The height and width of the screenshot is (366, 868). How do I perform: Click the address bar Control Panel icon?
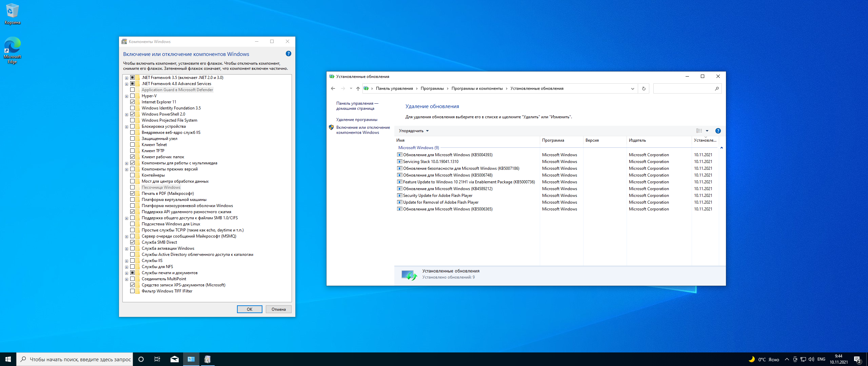[366, 88]
